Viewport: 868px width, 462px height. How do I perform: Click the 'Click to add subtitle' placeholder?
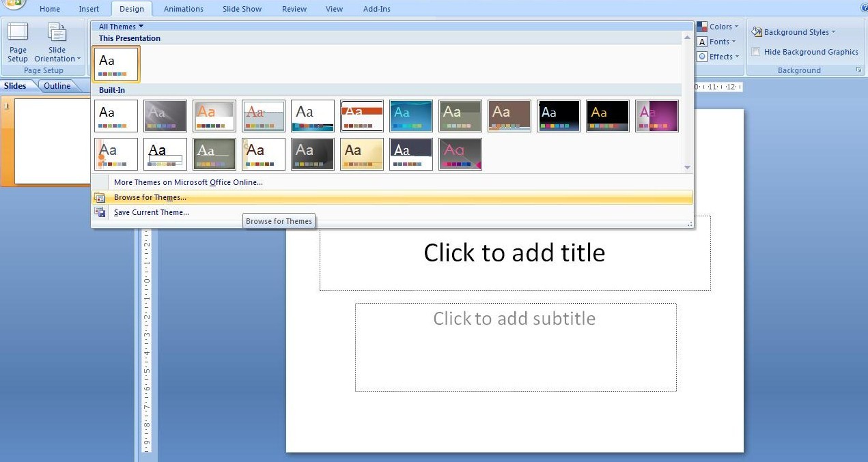(516, 347)
